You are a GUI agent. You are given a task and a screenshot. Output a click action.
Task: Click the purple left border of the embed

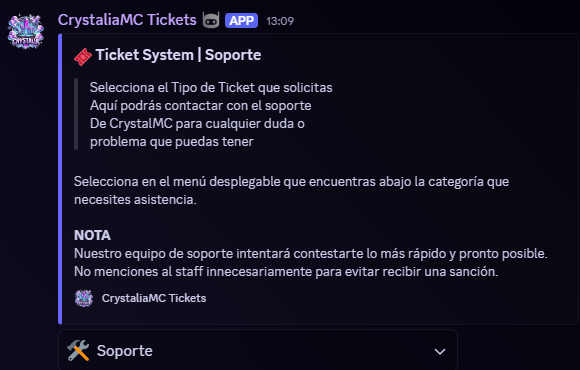tap(60, 179)
